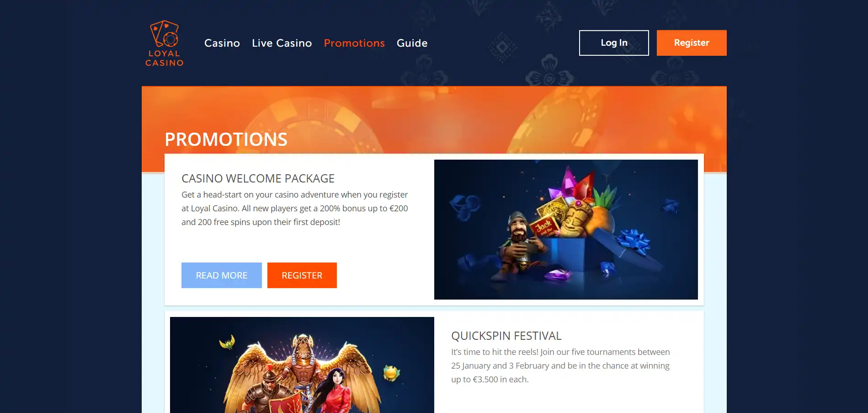Open the Casino section in the navigation
Viewport: 868px width, 413px height.
(222, 43)
